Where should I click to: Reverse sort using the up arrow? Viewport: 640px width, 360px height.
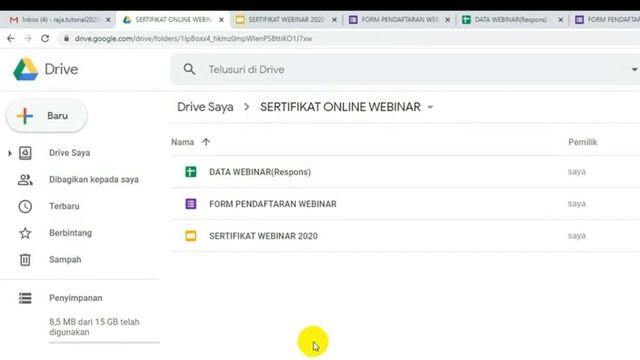[206, 142]
